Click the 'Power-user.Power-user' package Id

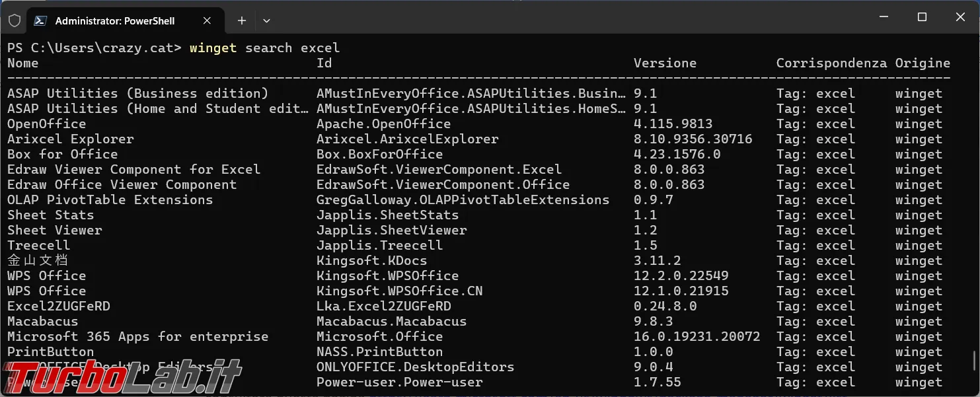click(399, 382)
